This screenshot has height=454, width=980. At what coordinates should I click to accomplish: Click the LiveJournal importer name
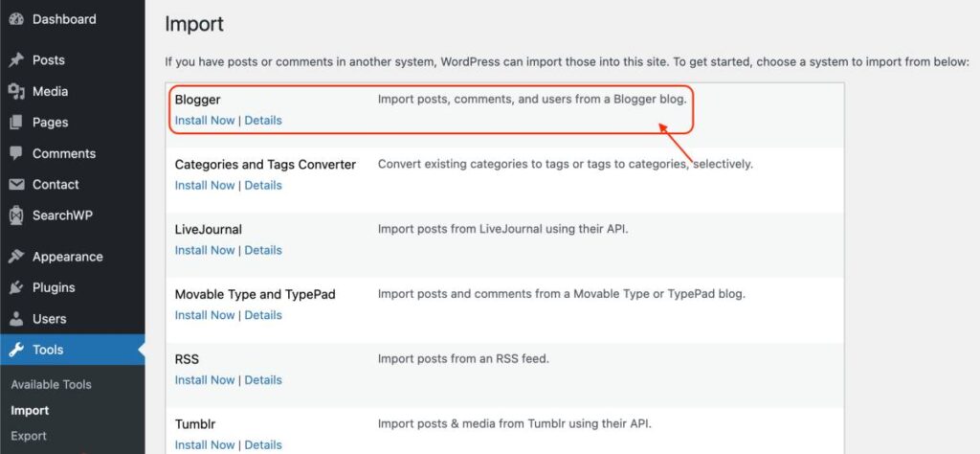coord(208,230)
